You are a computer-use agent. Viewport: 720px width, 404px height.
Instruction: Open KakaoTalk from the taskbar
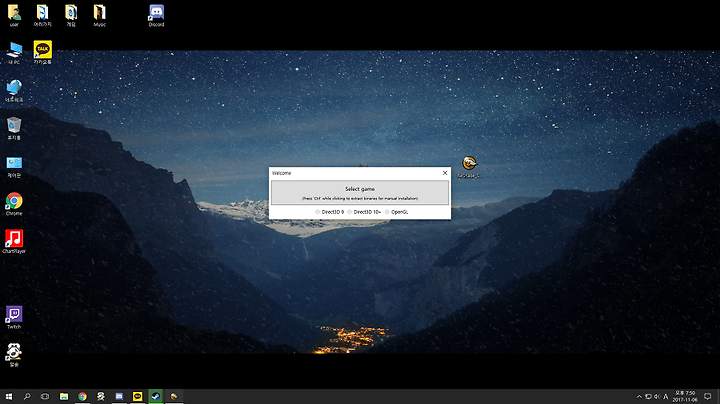(x=137, y=396)
